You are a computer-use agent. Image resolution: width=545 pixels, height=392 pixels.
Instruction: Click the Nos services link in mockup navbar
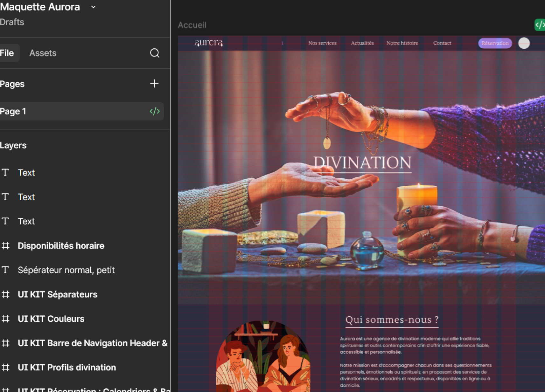pyautogui.click(x=322, y=43)
